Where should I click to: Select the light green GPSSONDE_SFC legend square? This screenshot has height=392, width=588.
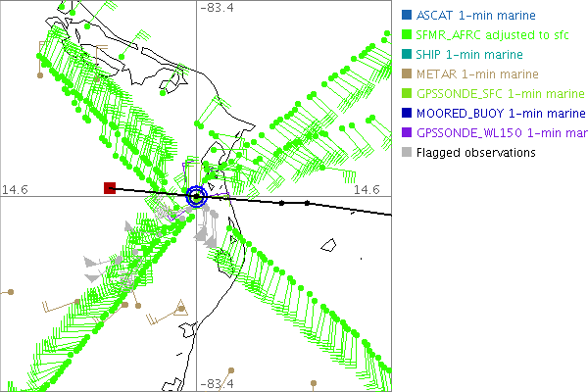tap(407, 94)
